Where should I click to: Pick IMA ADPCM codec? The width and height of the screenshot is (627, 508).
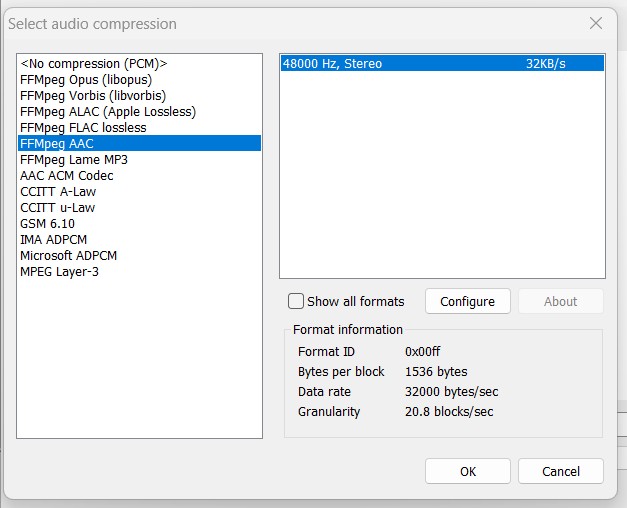53,240
